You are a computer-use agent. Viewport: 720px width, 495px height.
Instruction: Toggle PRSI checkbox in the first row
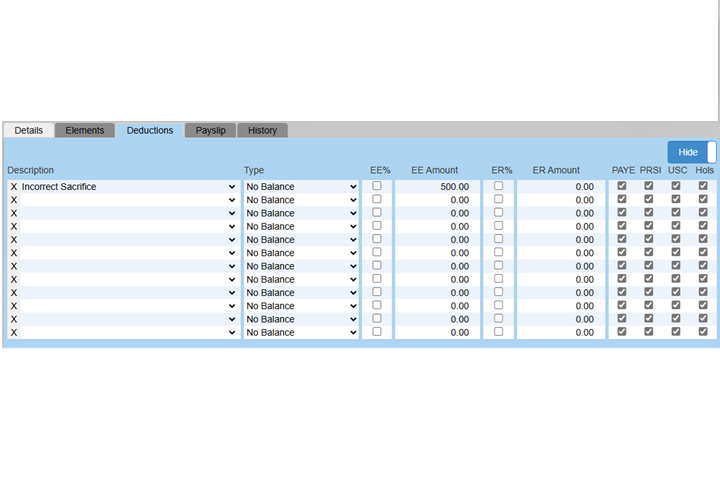[x=649, y=186]
